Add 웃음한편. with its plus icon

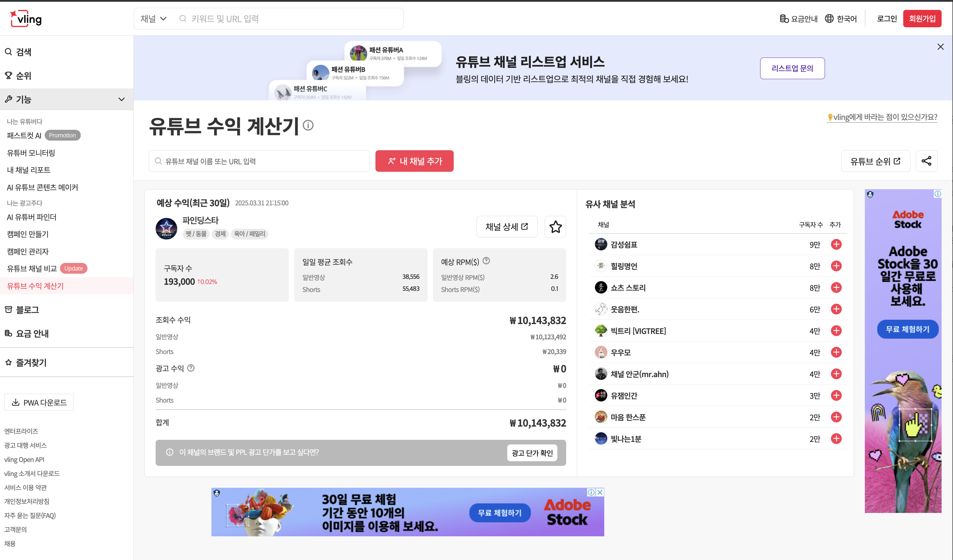click(x=836, y=309)
